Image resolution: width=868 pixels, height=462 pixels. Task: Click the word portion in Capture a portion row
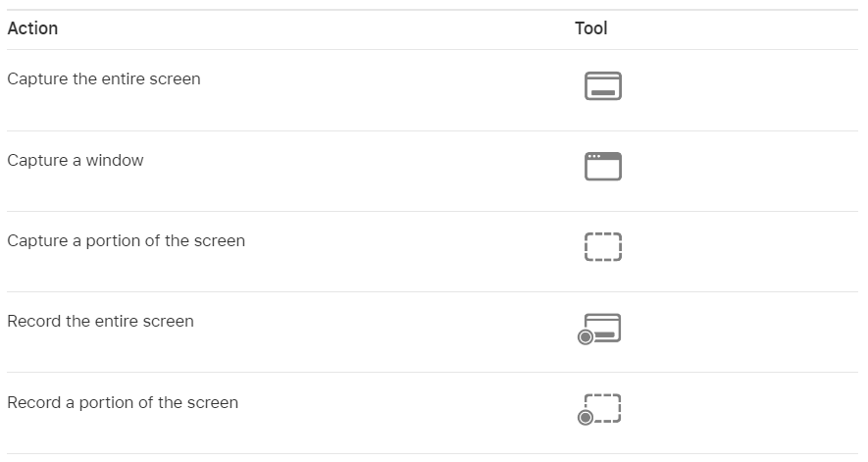pyautogui.click(x=114, y=241)
